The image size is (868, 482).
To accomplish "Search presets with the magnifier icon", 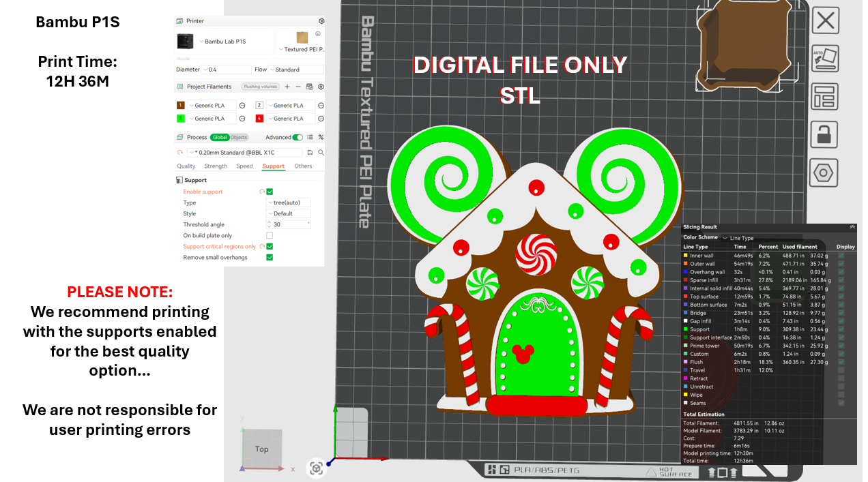I will (321, 151).
